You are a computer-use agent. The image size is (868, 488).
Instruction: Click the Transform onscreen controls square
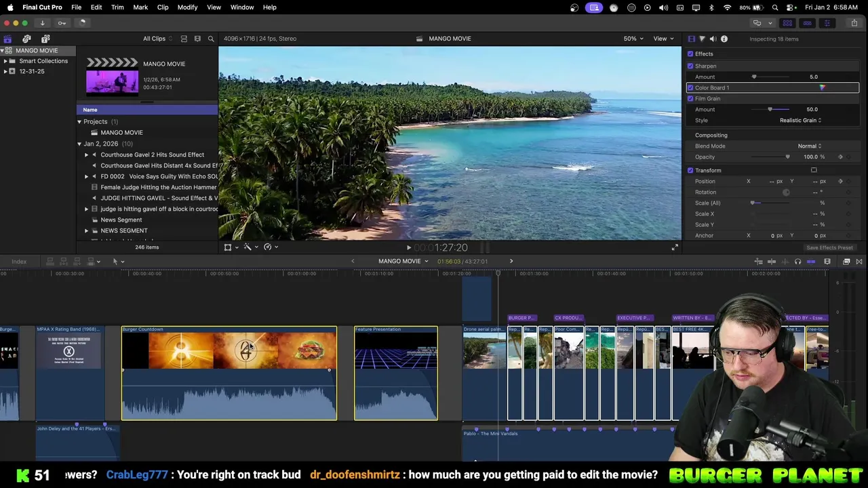tap(814, 170)
